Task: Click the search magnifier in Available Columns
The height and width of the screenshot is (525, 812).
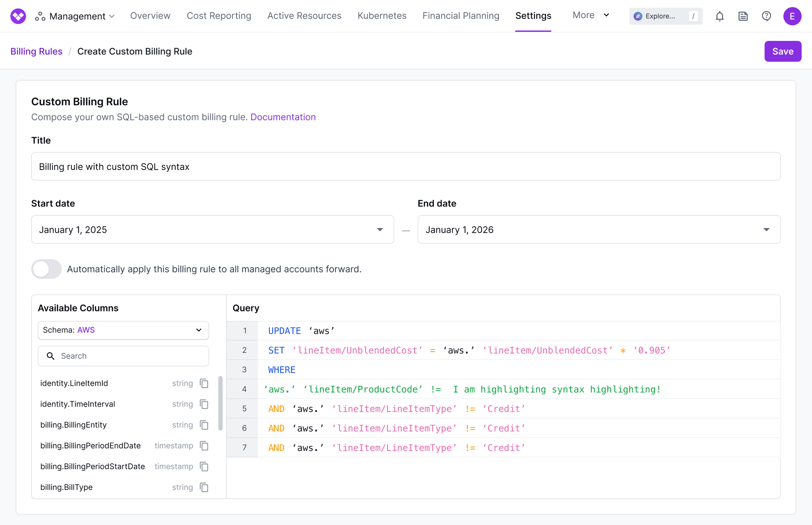Action: pyautogui.click(x=51, y=356)
